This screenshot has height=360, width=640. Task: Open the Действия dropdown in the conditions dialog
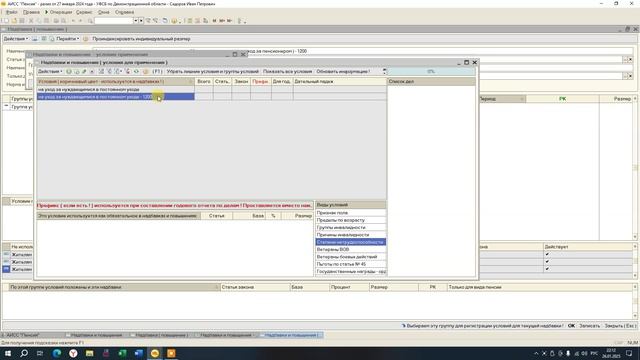pos(50,71)
